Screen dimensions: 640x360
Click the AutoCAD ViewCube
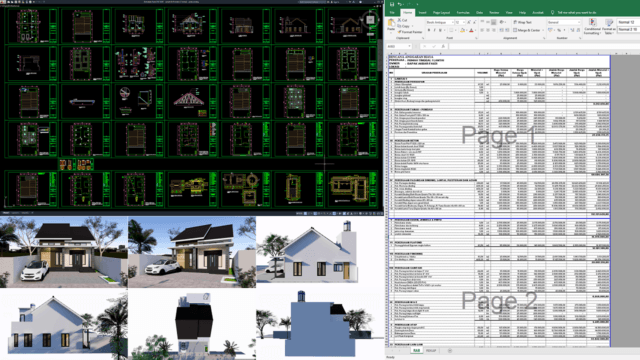coord(370,20)
